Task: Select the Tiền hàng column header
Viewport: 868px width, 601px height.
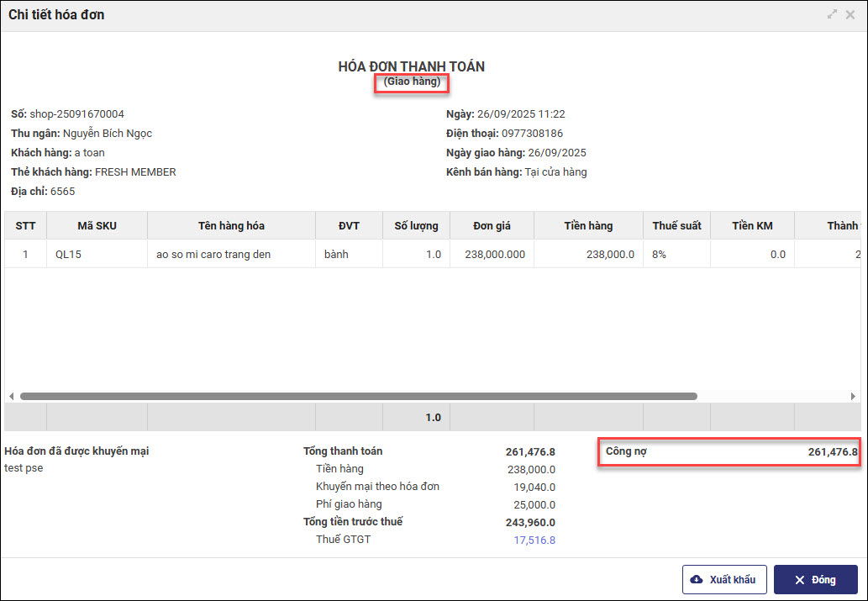Action: [x=588, y=225]
